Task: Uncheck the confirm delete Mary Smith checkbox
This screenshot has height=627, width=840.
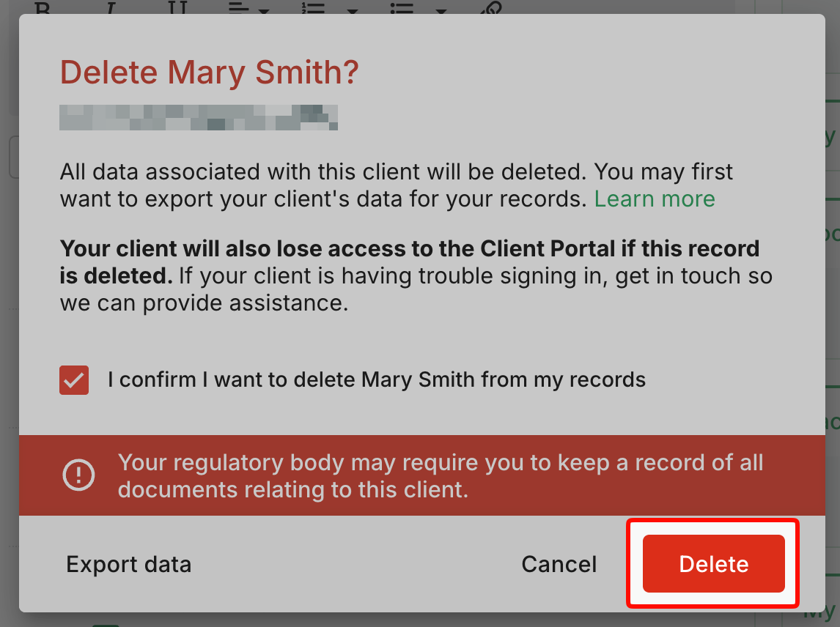Action: pyautogui.click(x=74, y=380)
